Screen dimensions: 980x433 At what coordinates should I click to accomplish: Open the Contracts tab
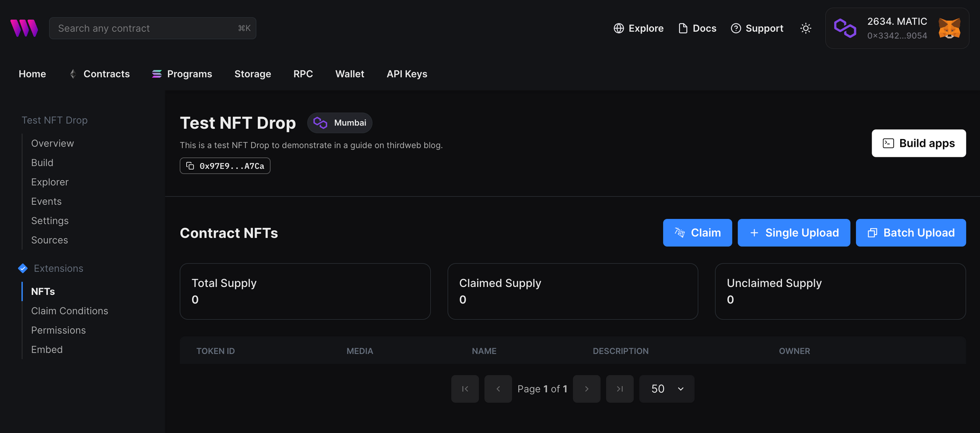tap(100, 74)
